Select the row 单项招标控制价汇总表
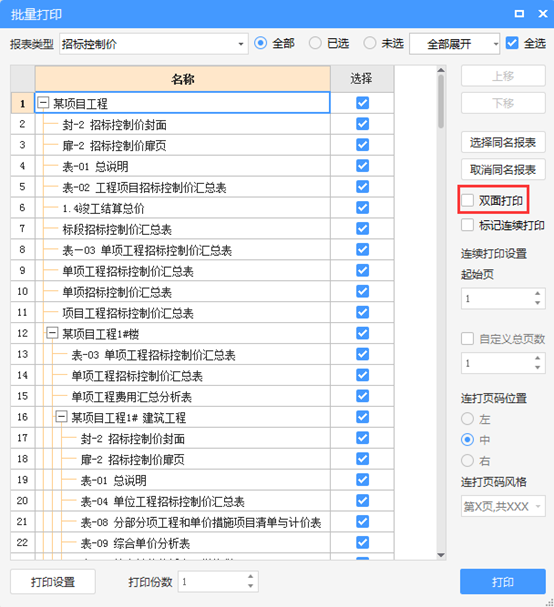This screenshot has height=607, width=554. pos(183,291)
